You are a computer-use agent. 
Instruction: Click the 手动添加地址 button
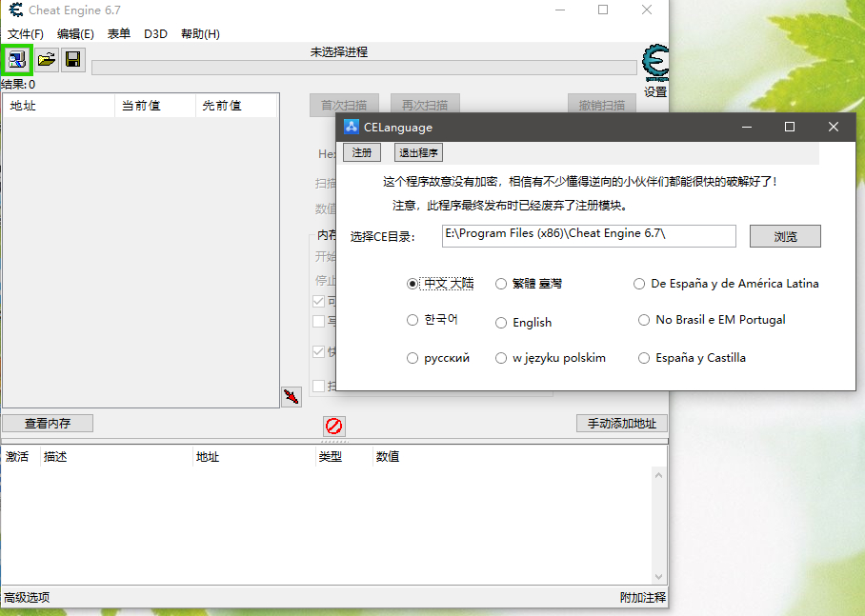622,423
